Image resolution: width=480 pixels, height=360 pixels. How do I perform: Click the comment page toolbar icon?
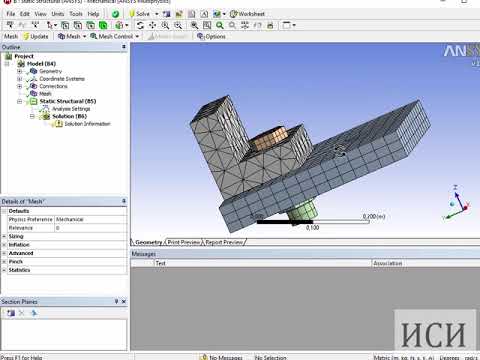pyautogui.click(x=192, y=14)
